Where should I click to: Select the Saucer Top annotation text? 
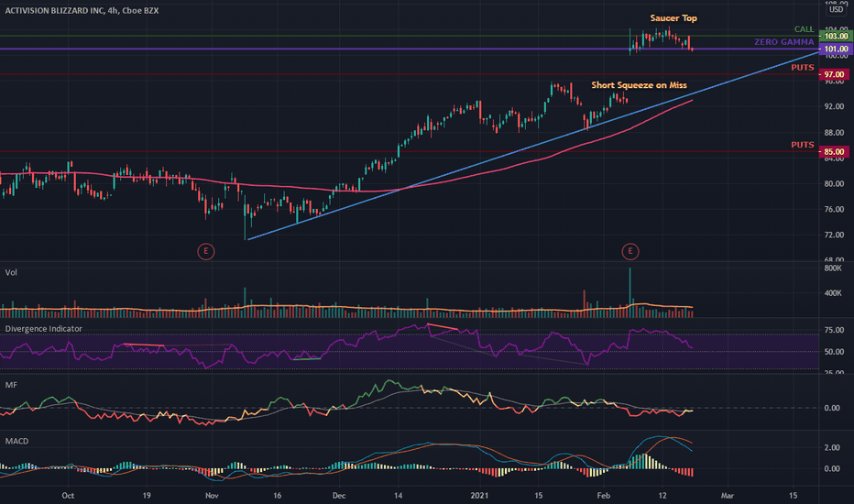(673, 18)
